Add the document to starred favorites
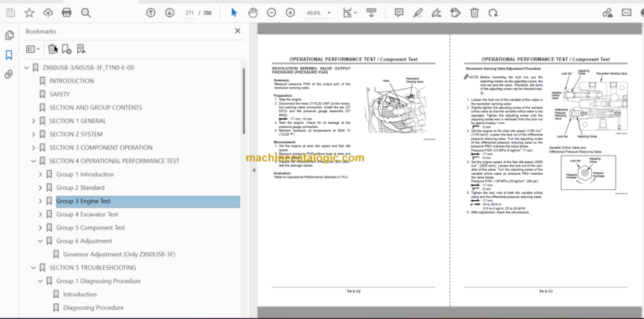The width and height of the screenshot is (644, 319). (x=29, y=13)
